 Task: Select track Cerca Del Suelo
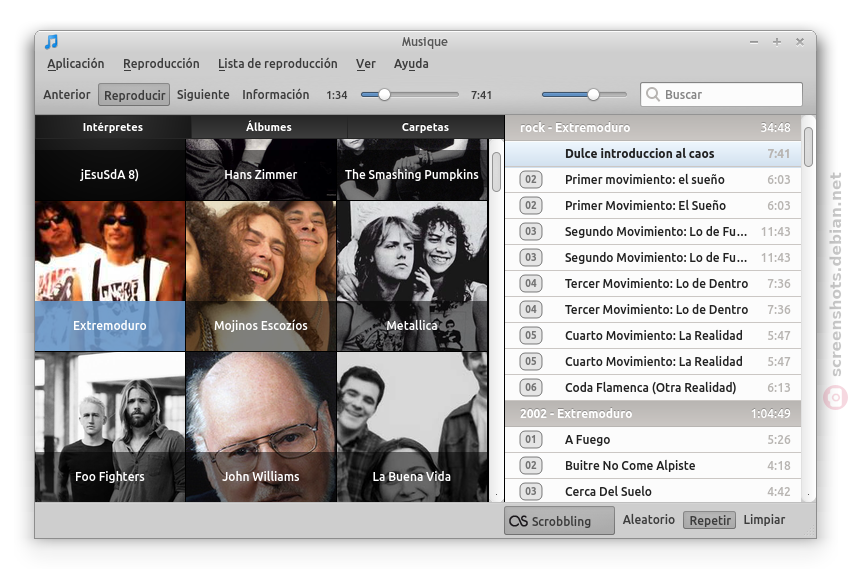653,491
